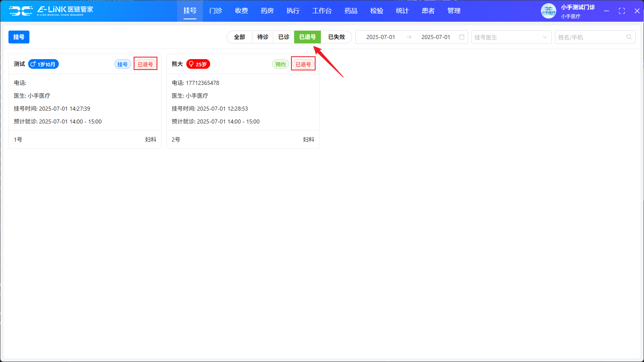The width and height of the screenshot is (644, 362).
Task: Toggle fullscreen window icon
Action: click(x=622, y=11)
